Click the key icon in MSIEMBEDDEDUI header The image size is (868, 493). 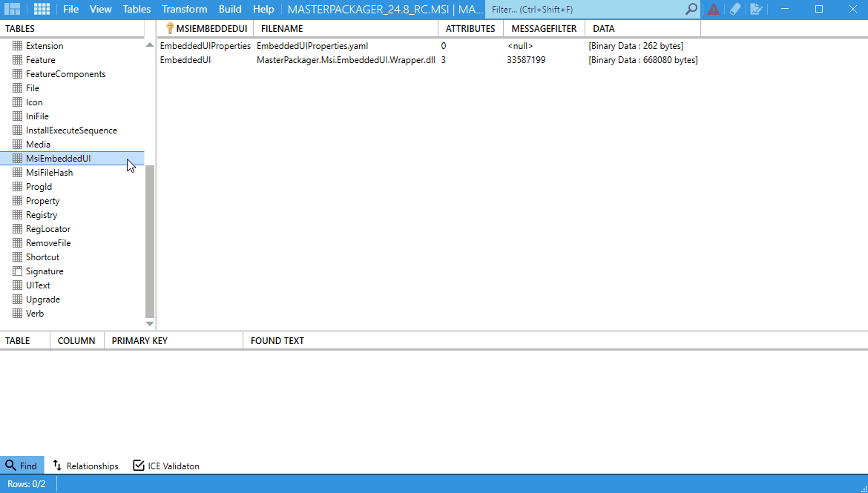[170, 29]
